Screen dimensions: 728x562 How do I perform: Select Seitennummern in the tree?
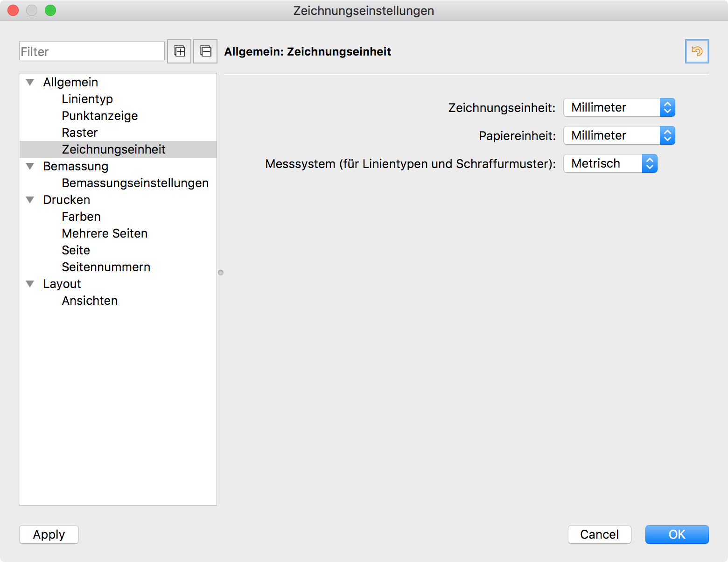click(106, 267)
